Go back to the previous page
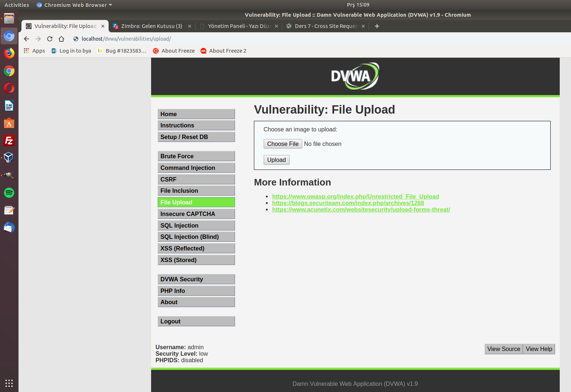 point(27,39)
